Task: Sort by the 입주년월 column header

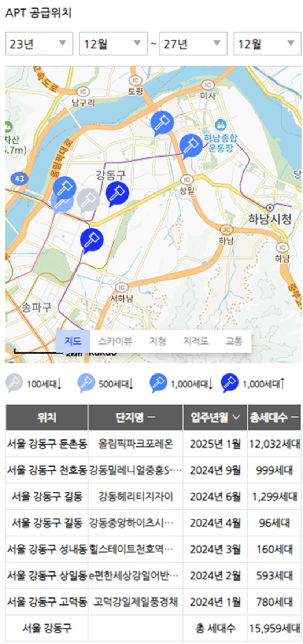Action: pos(215,417)
